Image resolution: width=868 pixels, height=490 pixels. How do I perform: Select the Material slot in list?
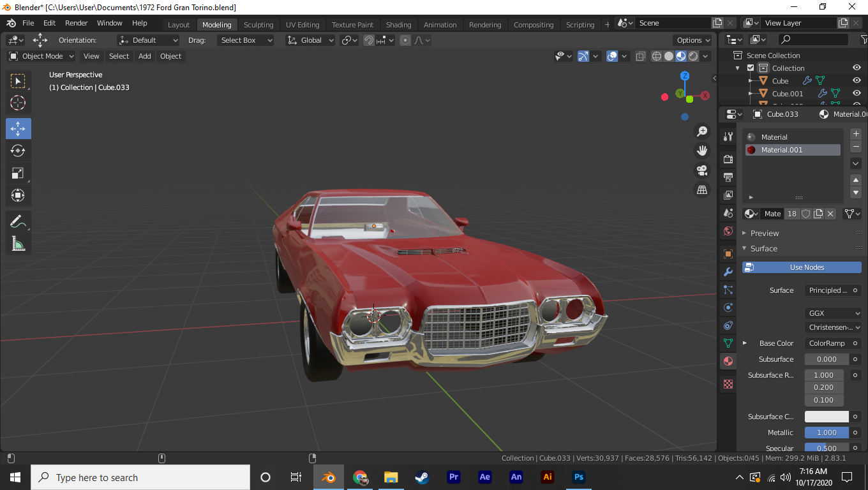(x=793, y=137)
